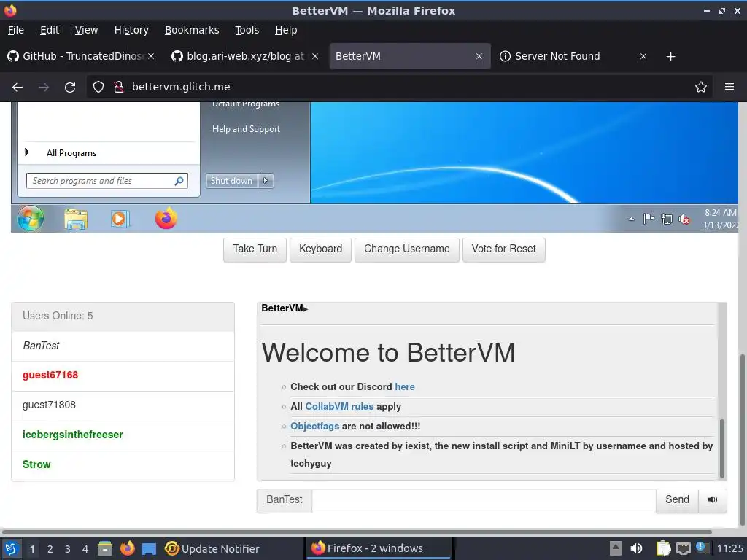Viewport: 747px width, 560px height.
Task: Click the muted volume icon in VM tray
Action: click(684, 219)
